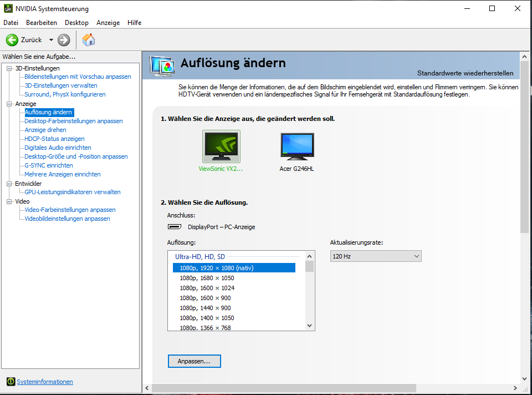Select resolution 1080p, 1600 × 900
The height and width of the screenshot is (395, 532).
click(205, 298)
